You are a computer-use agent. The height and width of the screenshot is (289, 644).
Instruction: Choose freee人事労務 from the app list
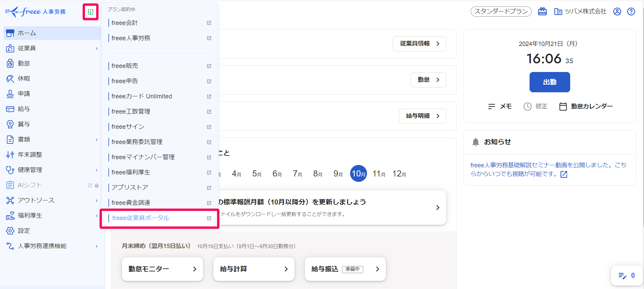coord(160,38)
